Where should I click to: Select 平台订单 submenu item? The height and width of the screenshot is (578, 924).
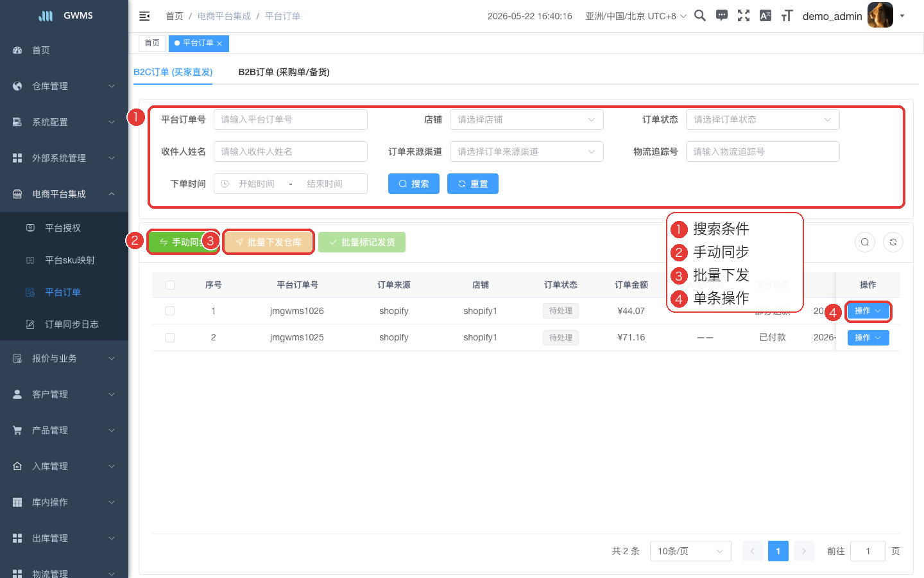[64, 292]
